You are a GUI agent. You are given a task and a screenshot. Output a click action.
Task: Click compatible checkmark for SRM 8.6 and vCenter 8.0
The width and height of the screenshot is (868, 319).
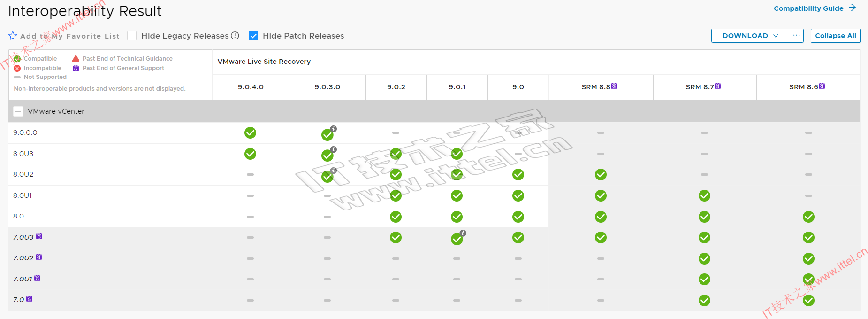click(808, 217)
